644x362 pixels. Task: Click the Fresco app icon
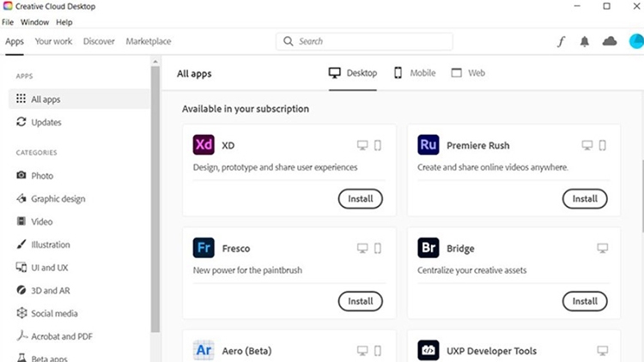(204, 248)
